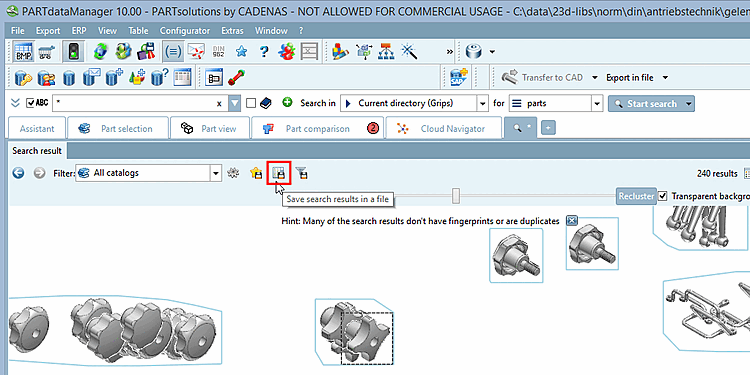Click Export in file button
The width and height of the screenshot is (750, 375).
point(629,77)
